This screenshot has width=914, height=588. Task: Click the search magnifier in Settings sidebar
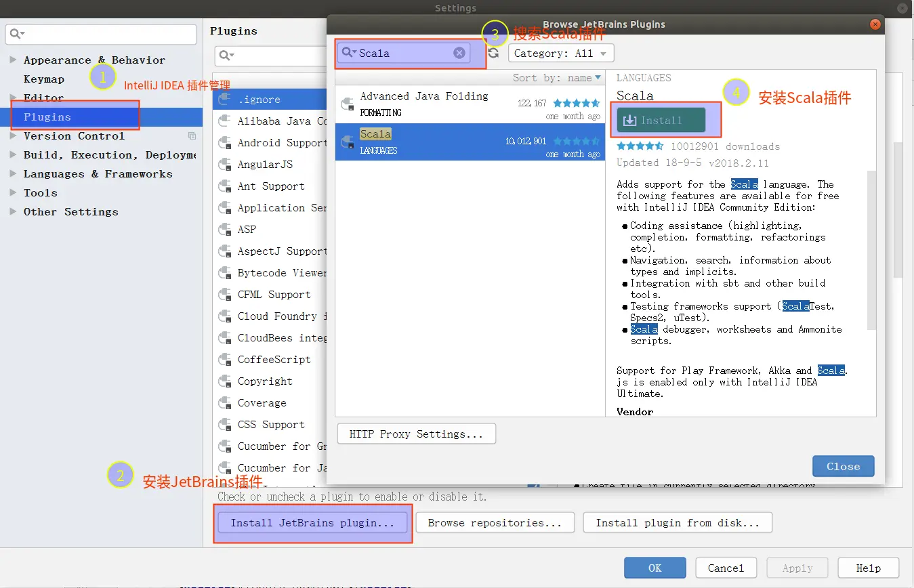coord(17,34)
